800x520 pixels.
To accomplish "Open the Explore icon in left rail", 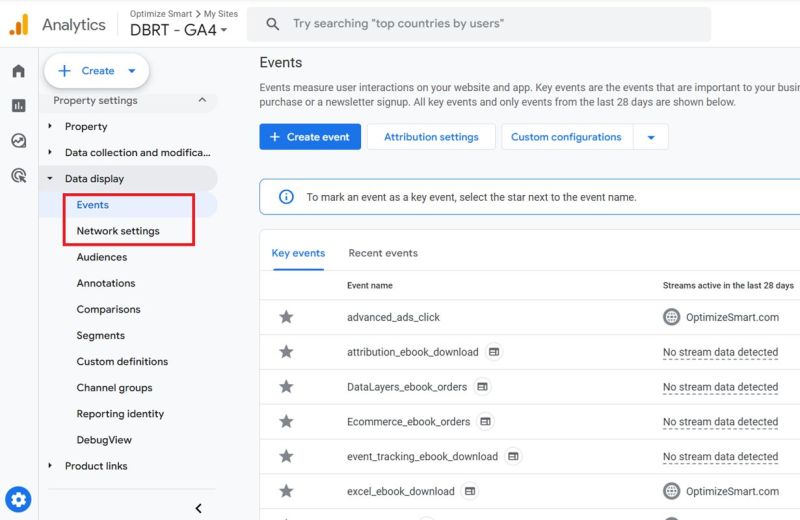I will 18,140.
